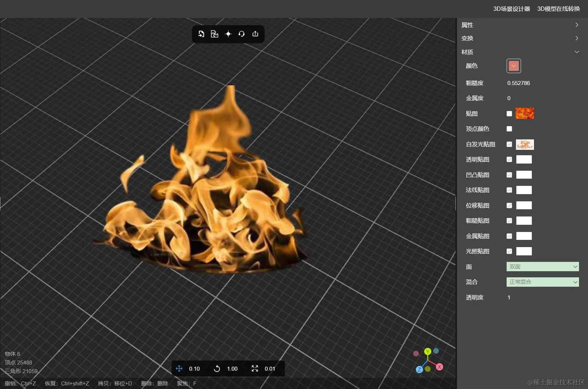Click the 物体 6 object count text
The image size is (588, 389).
click(x=13, y=354)
